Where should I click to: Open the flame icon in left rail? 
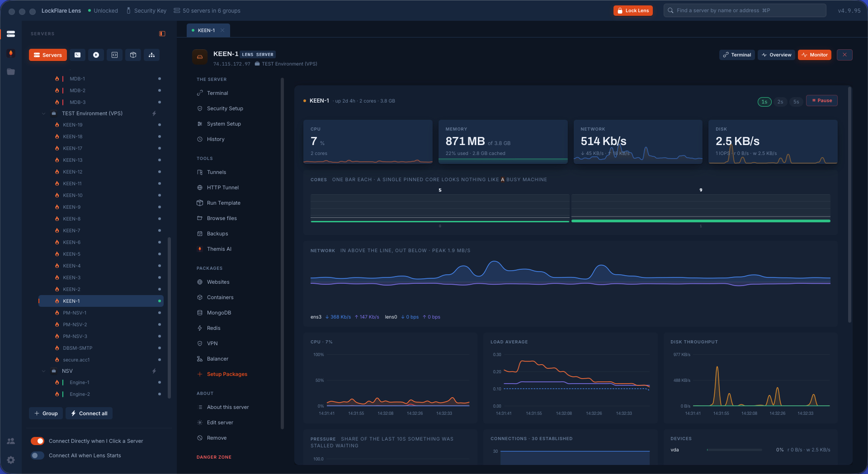click(11, 53)
